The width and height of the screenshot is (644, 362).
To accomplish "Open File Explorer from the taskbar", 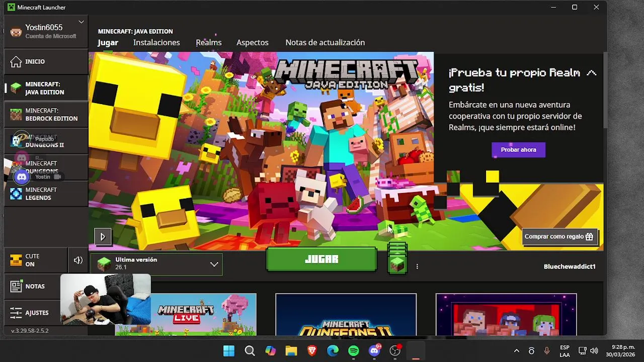I will pos(291,351).
